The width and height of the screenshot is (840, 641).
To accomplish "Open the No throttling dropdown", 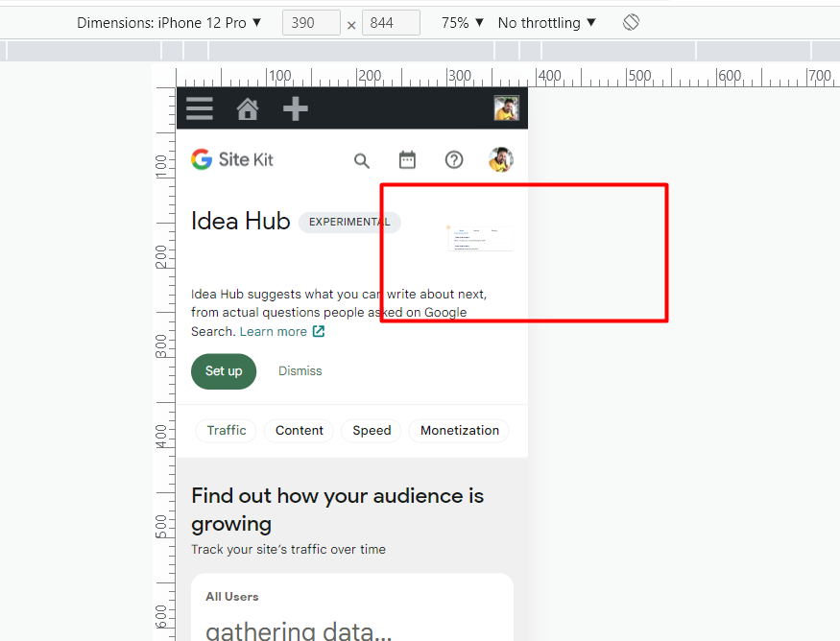I will 547,22.
